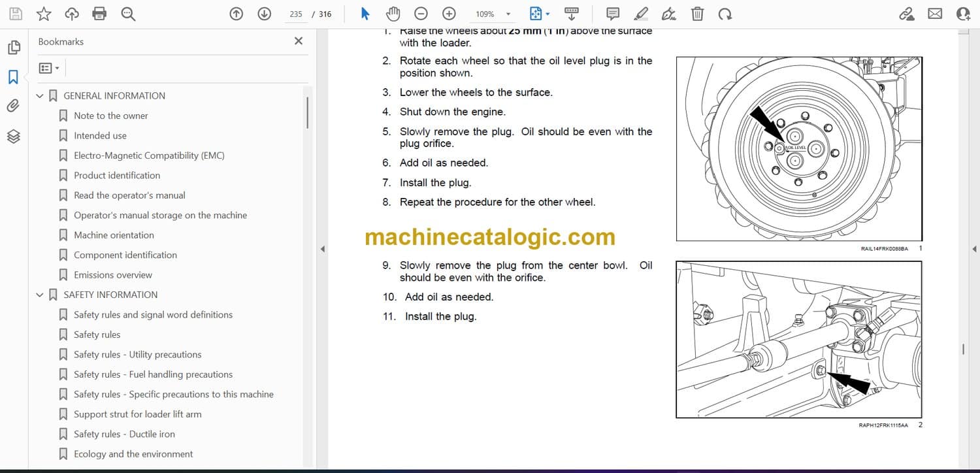This screenshot has height=473, width=980.
Task: Delete the page with the trash icon
Action: pyautogui.click(x=697, y=14)
